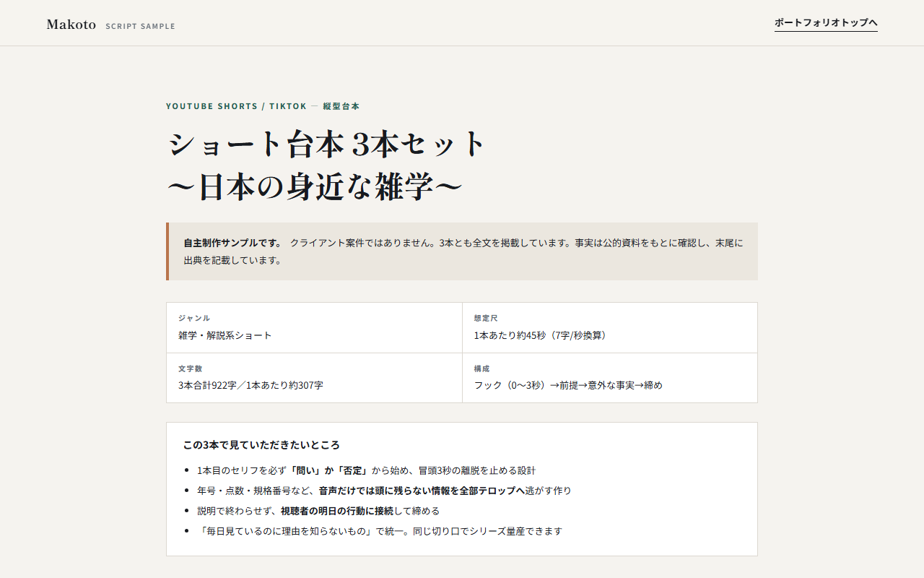Click the value 雑学・解説系ショート

(x=225, y=335)
